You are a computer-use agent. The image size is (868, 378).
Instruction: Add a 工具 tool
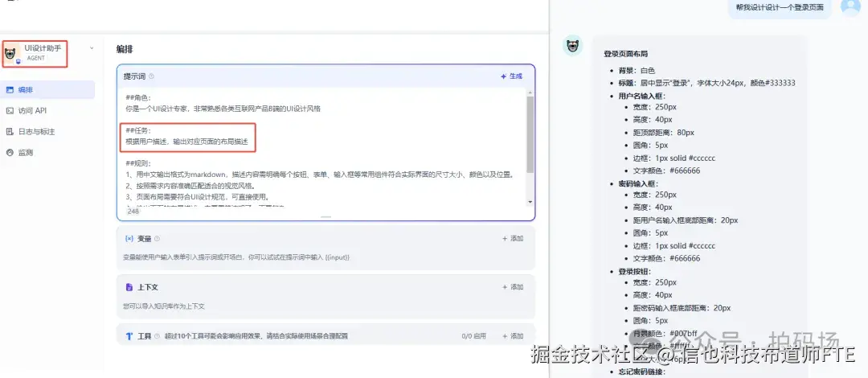pyautogui.click(x=513, y=336)
